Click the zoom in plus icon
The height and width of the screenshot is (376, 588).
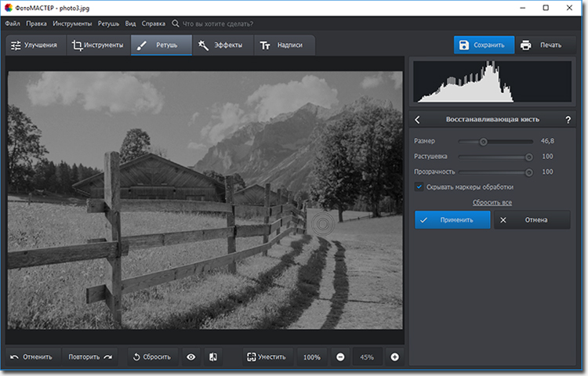394,357
